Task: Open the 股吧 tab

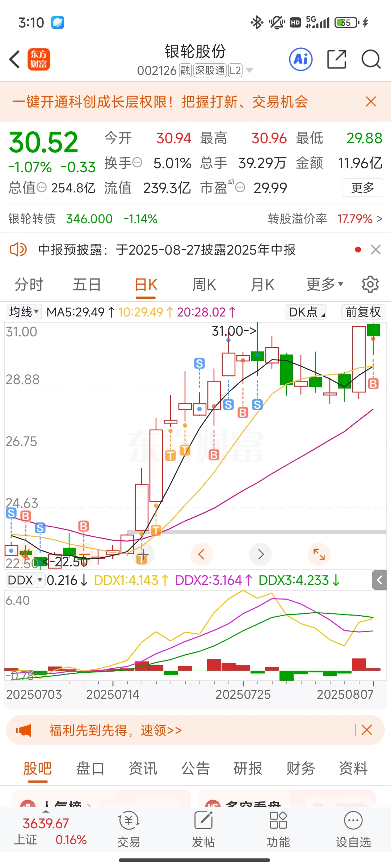Action: pyautogui.click(x=38, y=768)
